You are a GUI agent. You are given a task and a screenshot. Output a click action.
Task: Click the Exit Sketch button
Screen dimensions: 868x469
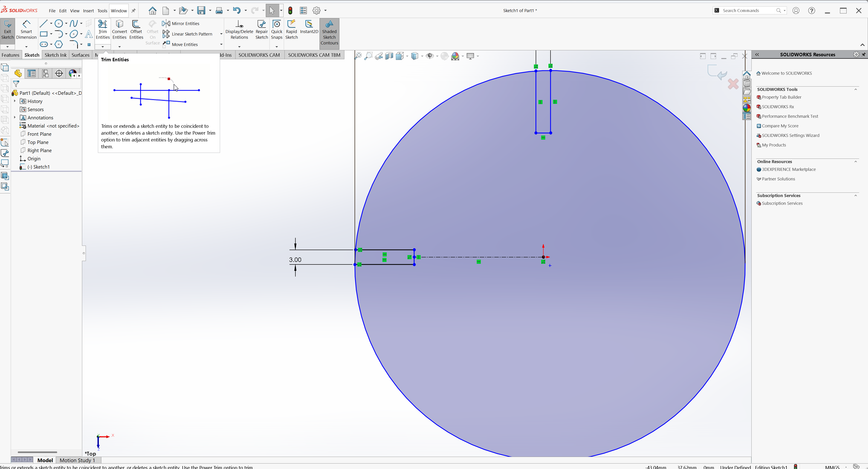click(8, 29)
